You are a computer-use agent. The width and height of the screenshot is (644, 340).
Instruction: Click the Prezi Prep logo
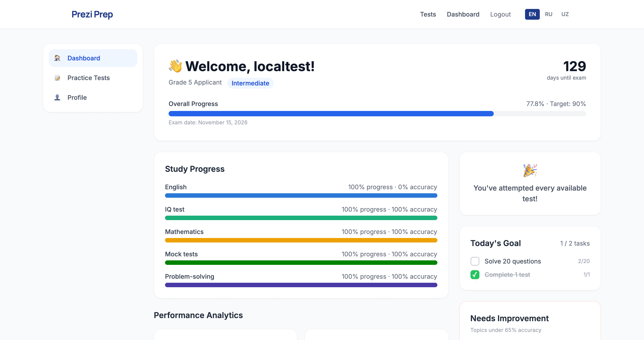[92, 14]
